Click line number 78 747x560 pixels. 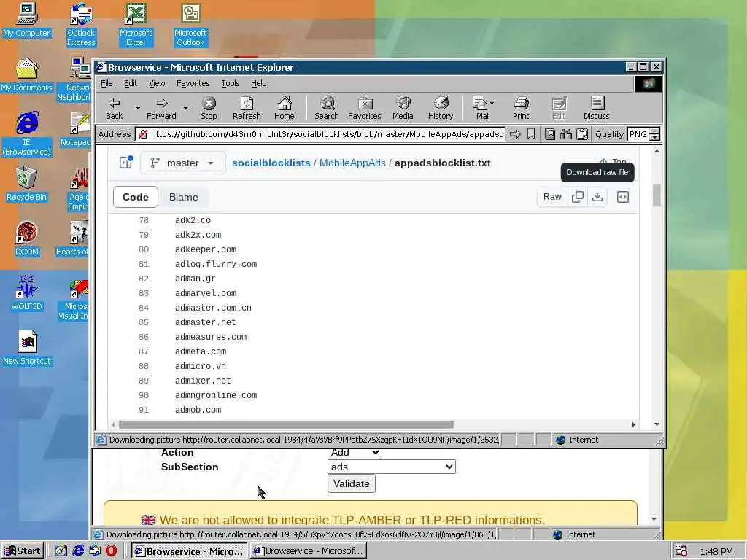(x=144, y=220)
